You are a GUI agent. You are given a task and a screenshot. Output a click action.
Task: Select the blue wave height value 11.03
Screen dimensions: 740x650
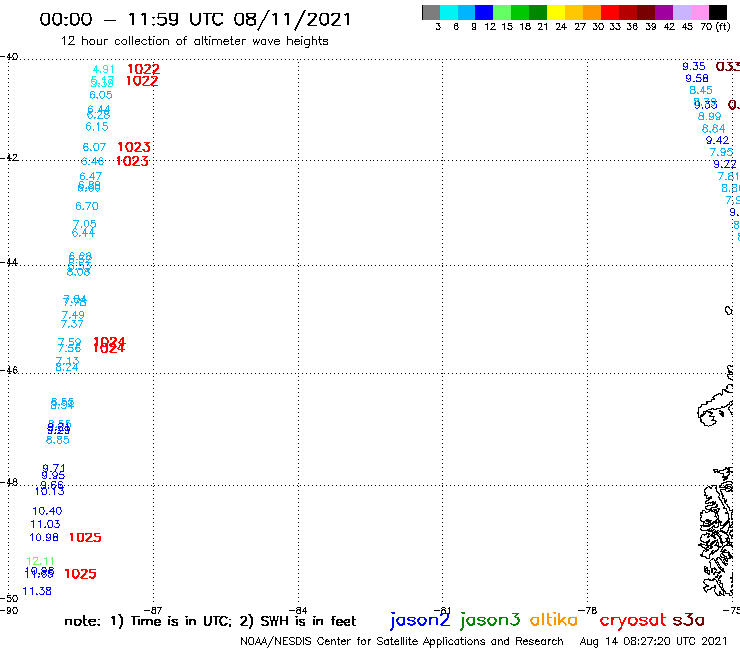(x=45, y=524)
